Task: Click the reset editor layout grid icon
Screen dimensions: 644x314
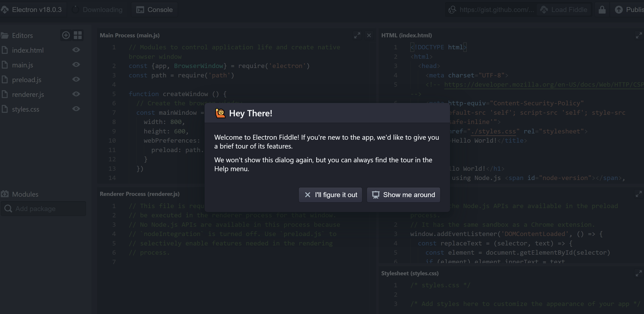Action: (x=78, y=35)
